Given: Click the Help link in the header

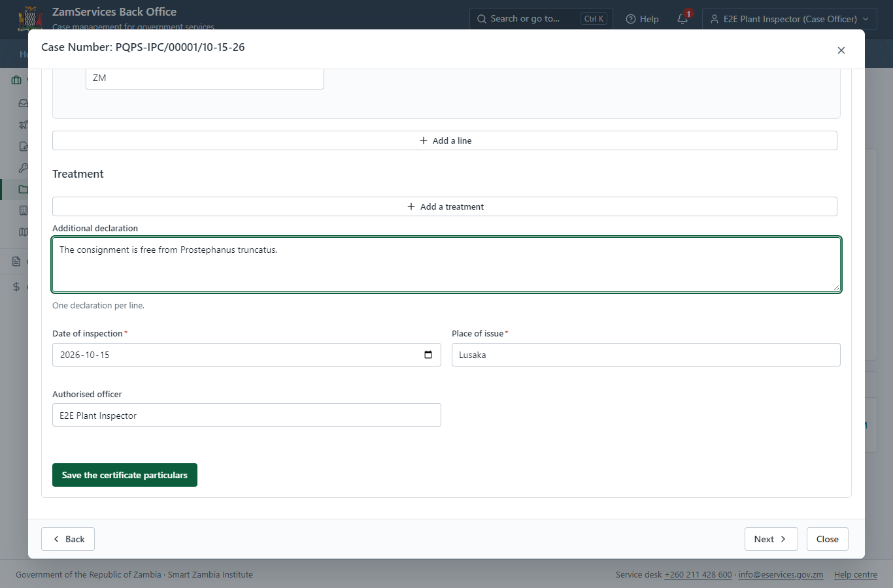Looking at the screenshot, I should [643, 19].
